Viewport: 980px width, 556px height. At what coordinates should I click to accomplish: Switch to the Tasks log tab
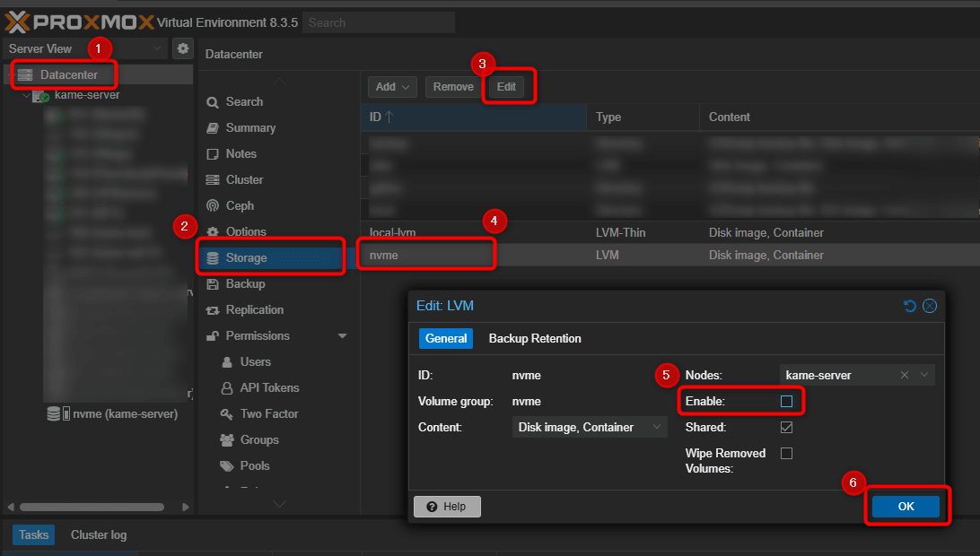click(34, 534)
